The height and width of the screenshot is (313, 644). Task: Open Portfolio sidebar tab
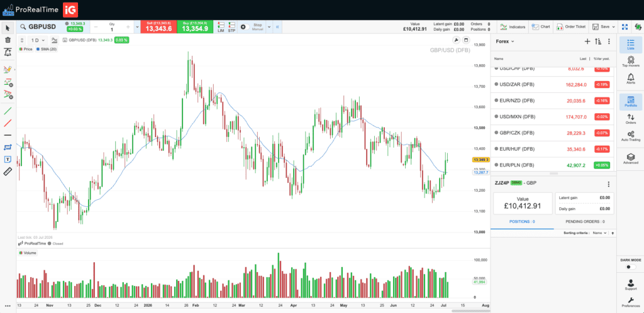[x=630, y=101]
